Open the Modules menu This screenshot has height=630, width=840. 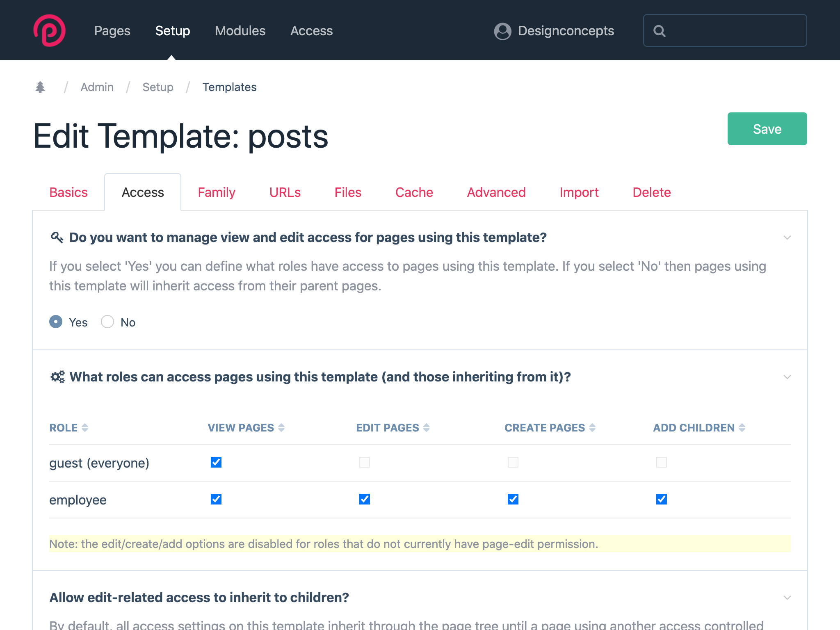click(240, 30)
